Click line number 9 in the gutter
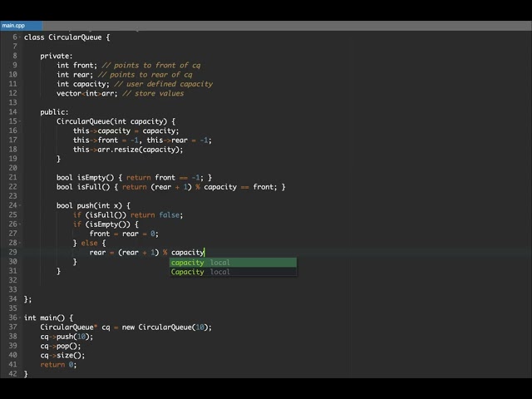Image resolution: width=532 pixels, height=399 pixels. click(15, 65)
